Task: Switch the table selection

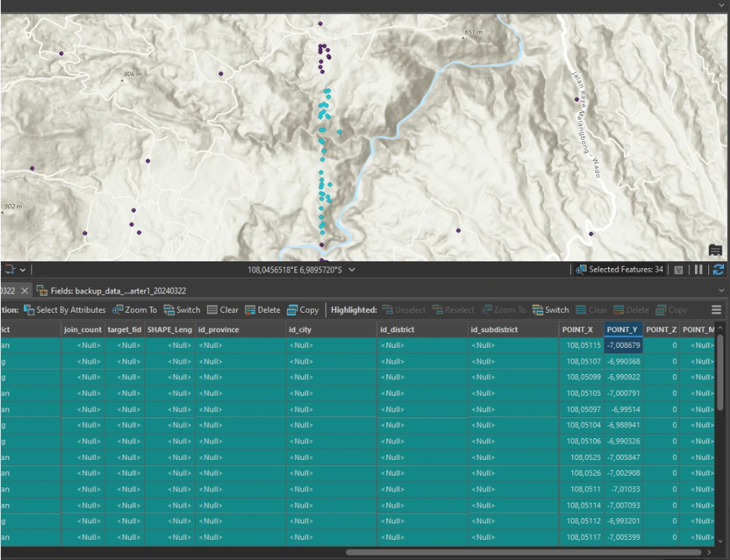Action: click(182, 310)
